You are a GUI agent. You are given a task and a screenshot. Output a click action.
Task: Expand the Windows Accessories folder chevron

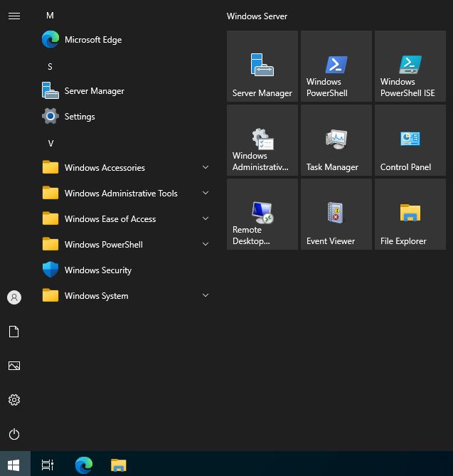(x=206, y=168)
